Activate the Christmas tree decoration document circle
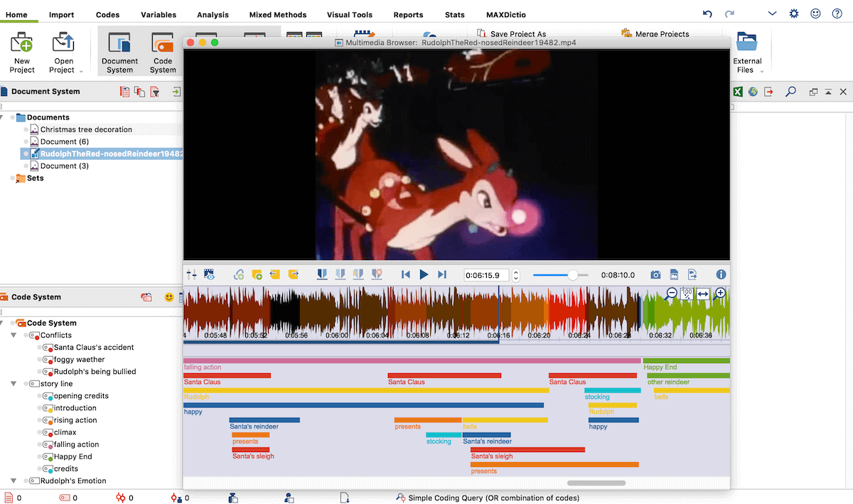The image size is (853, 504). 26,129
